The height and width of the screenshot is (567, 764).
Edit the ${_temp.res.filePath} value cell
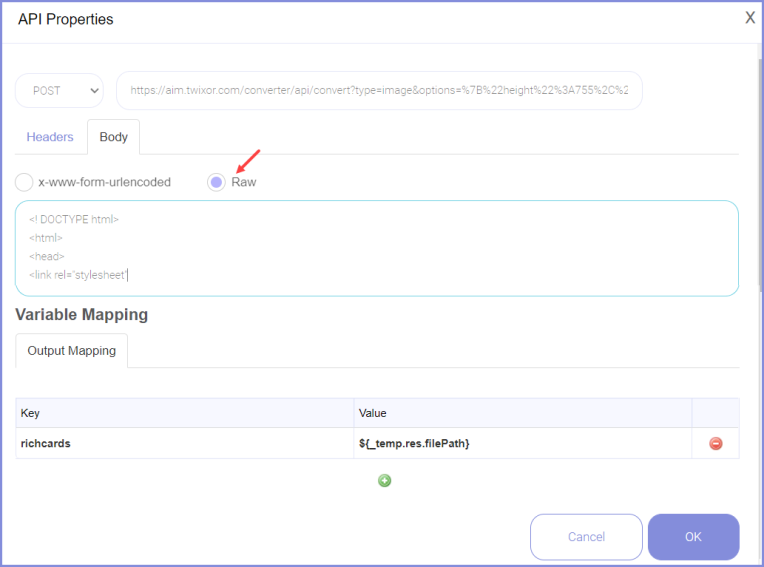pyautogui.click(x=522, y=444)
